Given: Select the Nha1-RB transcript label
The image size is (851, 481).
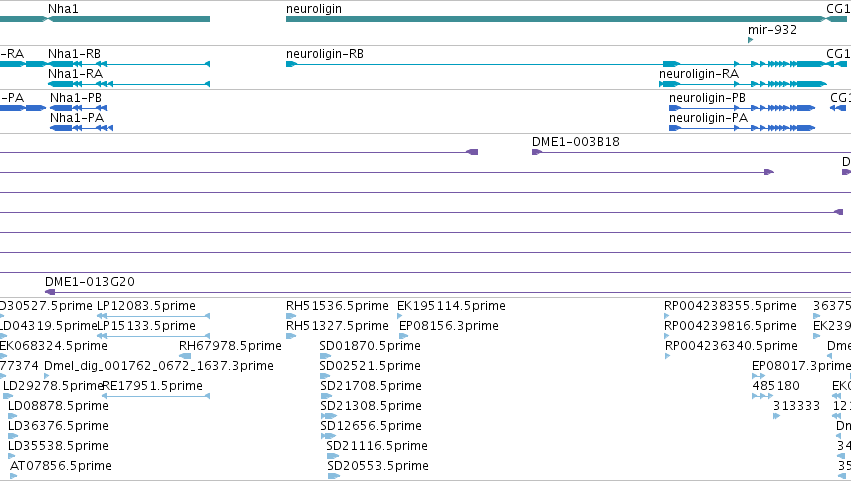Looking at the screenshot, I should point(74,54).
